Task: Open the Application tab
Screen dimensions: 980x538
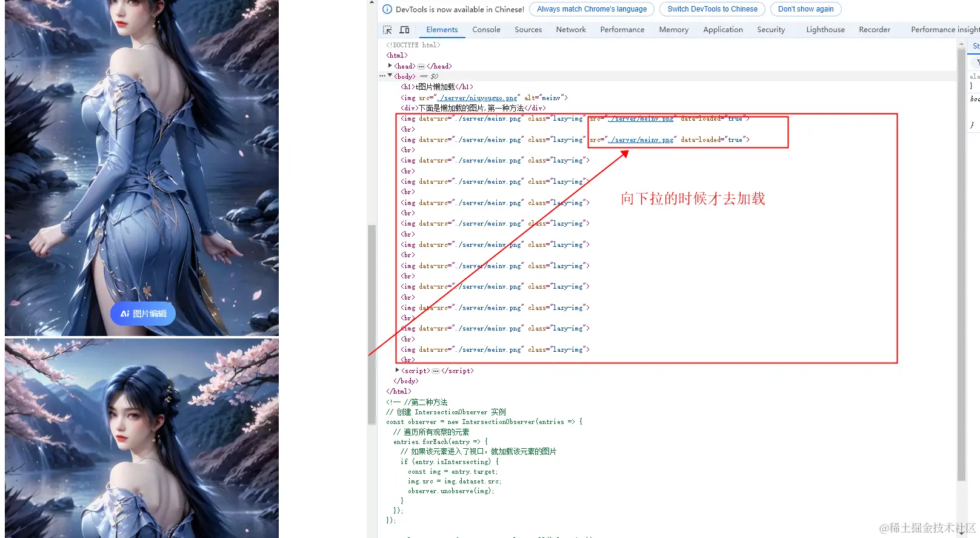Action: point(722,30)
